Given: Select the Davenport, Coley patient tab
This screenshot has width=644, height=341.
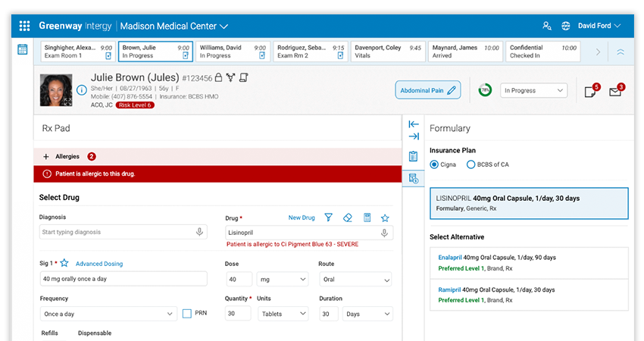Looking at the screenshot, I should (387, 52).
